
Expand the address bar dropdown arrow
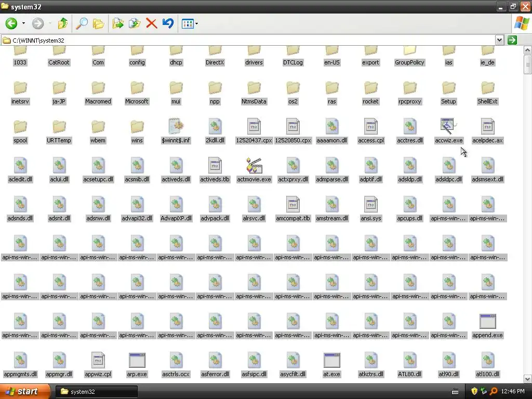499,40
